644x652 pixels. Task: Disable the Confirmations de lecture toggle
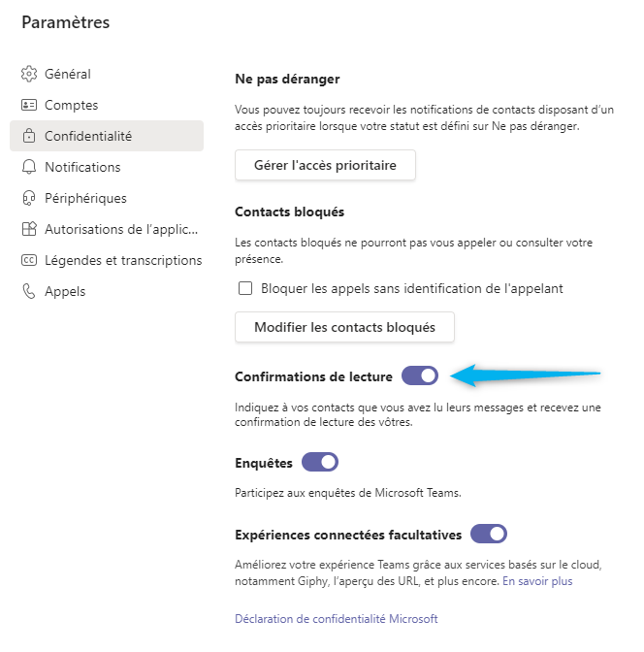(x=420, y=375)
